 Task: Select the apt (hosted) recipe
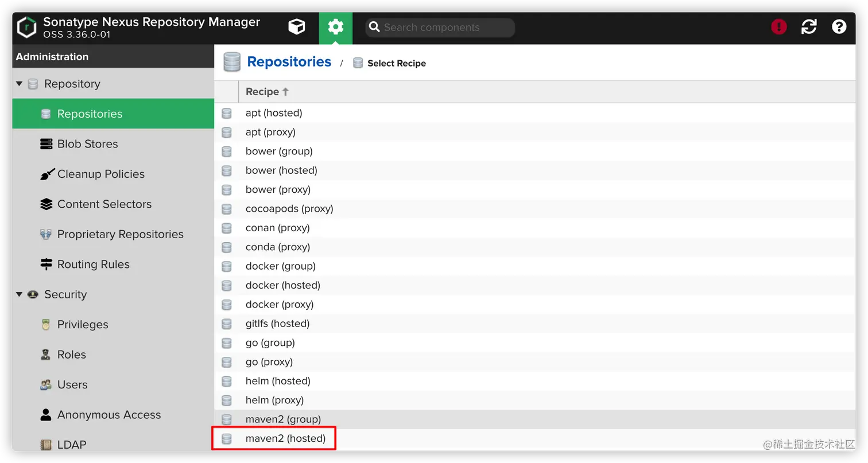tap(535, 113)
